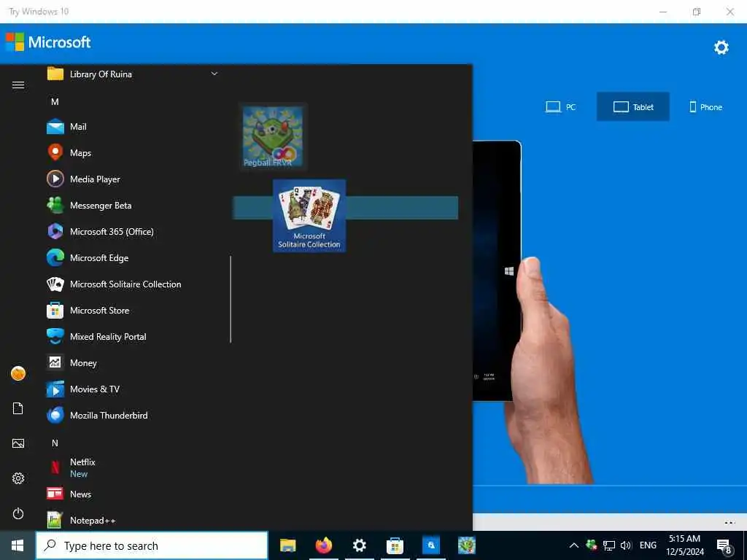Select the Tablet device tab
Screen dimensions: 747x560
coord(633,106)
